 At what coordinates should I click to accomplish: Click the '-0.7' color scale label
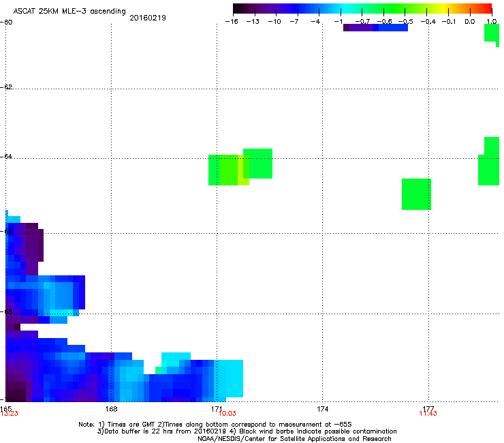point(362,22)
